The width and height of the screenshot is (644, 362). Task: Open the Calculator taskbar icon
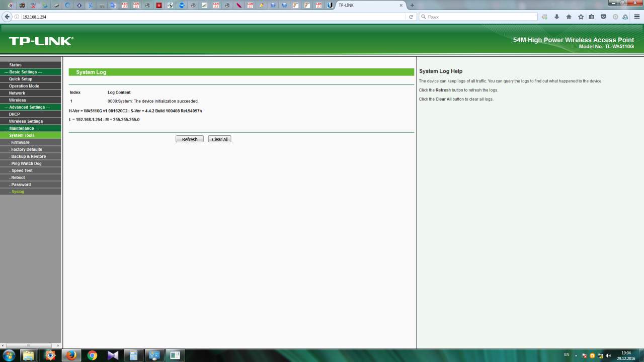(133, 355)
